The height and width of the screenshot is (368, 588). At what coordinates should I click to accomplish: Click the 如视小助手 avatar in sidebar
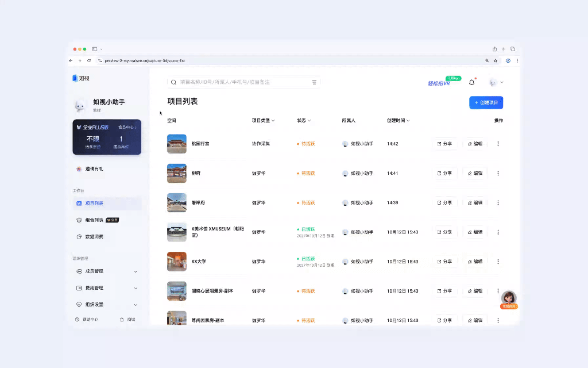pos(79,106)
